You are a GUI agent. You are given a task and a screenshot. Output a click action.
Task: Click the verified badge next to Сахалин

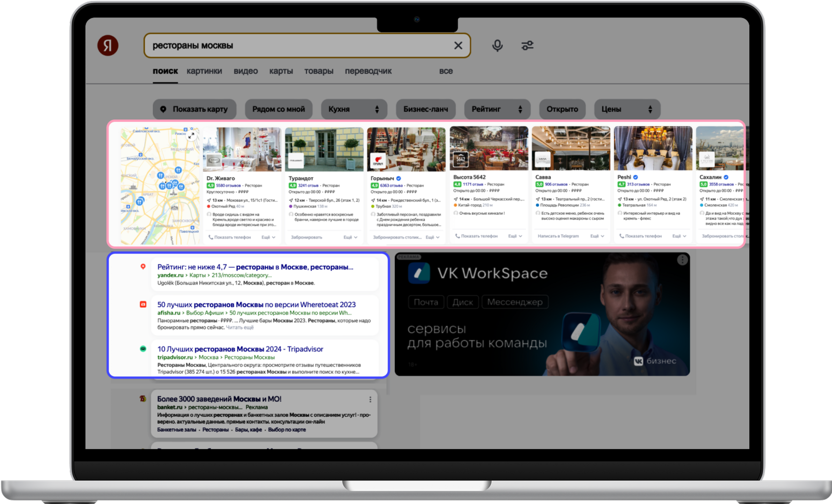[726, 177]
